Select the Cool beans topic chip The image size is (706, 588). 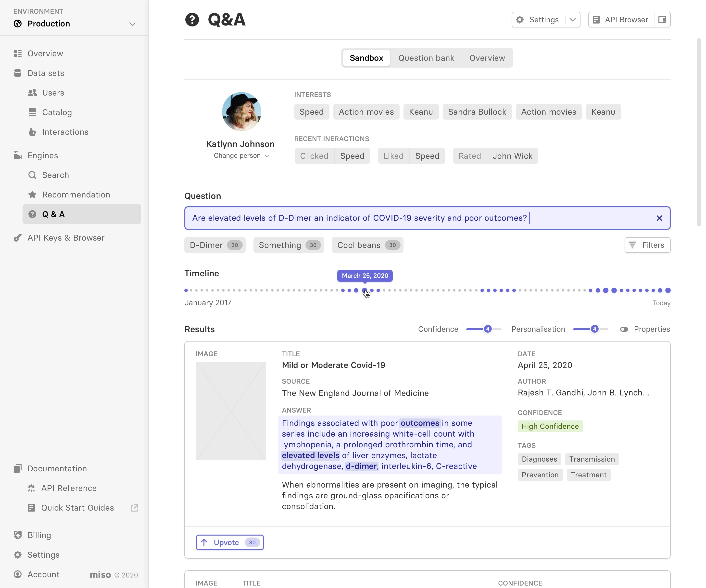[x=367, y=245]
